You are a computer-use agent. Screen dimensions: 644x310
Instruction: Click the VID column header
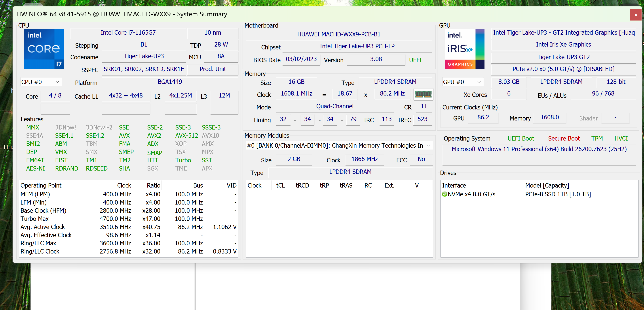221,186
